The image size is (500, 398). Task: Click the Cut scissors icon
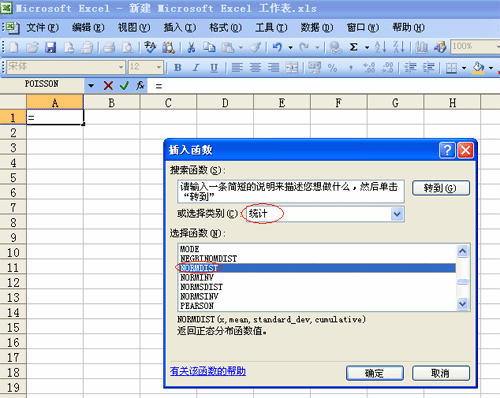coord(191,47)
